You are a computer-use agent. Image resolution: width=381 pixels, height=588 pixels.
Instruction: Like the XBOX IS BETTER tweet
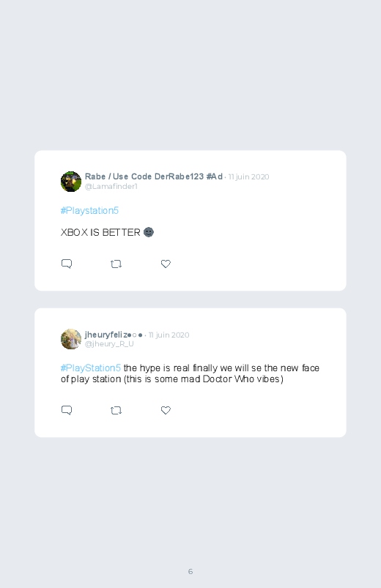[166, 264]
